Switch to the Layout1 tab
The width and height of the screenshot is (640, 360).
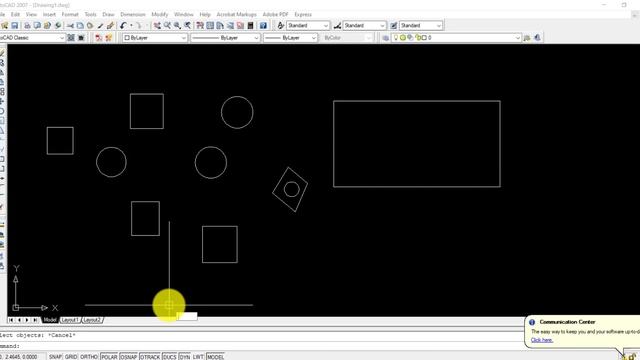pyautogui.click(x=70, y=320)
